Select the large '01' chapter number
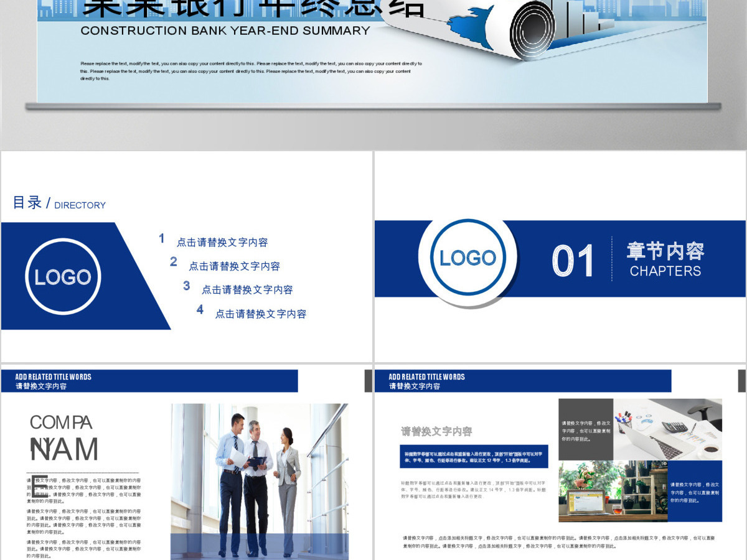747x560 pixels. coord(573,261)
